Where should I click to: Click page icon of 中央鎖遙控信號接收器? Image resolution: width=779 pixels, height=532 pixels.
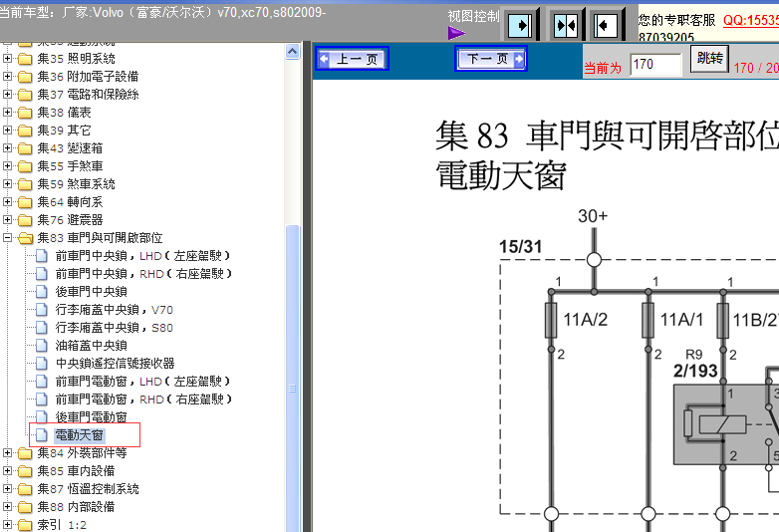(x=42, y=363)
